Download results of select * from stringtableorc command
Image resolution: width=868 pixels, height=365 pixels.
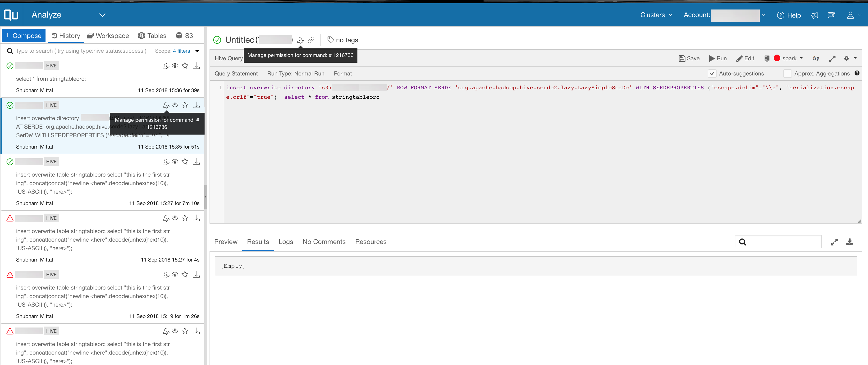click(x=196, y=66)
